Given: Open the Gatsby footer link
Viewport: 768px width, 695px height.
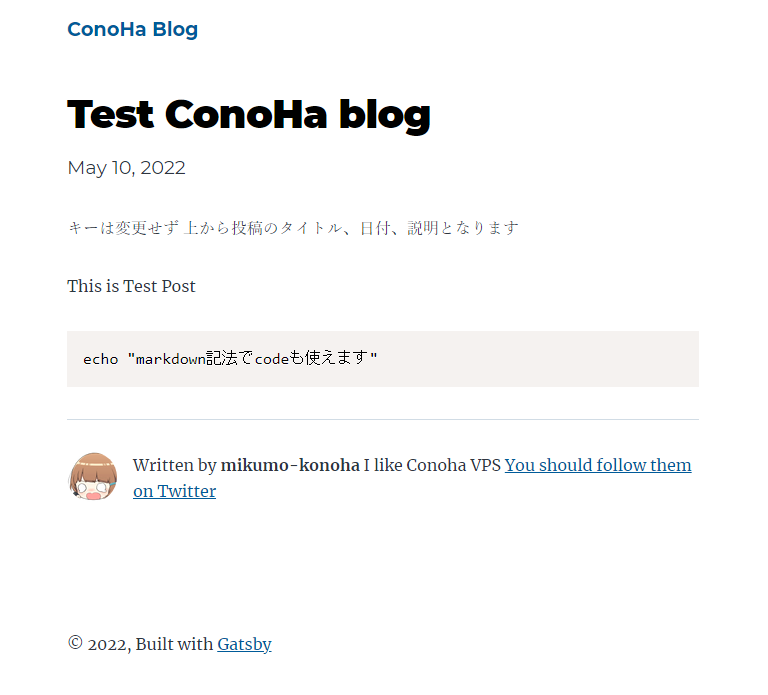Looking at the screenshot, I should coord(244,644).
